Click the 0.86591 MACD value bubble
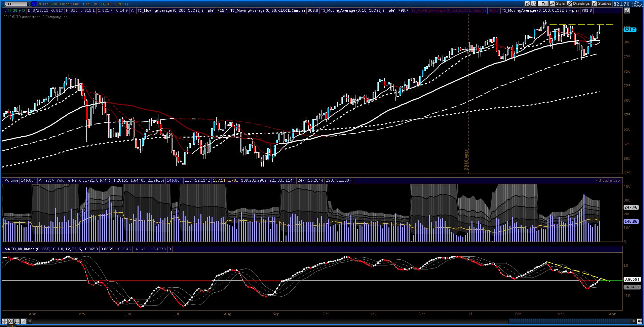Screen dimensions: 644x327 click(x=632, y=279)
